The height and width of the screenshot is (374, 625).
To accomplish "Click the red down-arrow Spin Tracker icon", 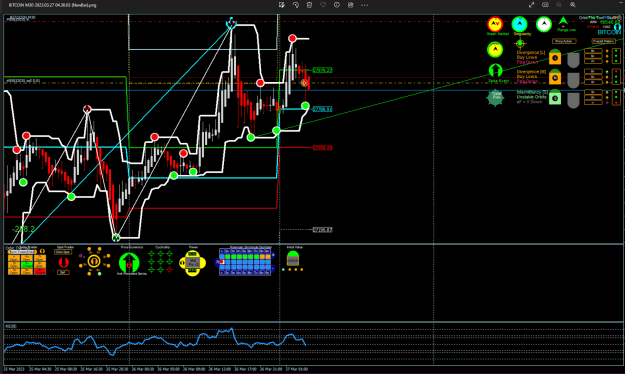I will (x=63, y=262).
